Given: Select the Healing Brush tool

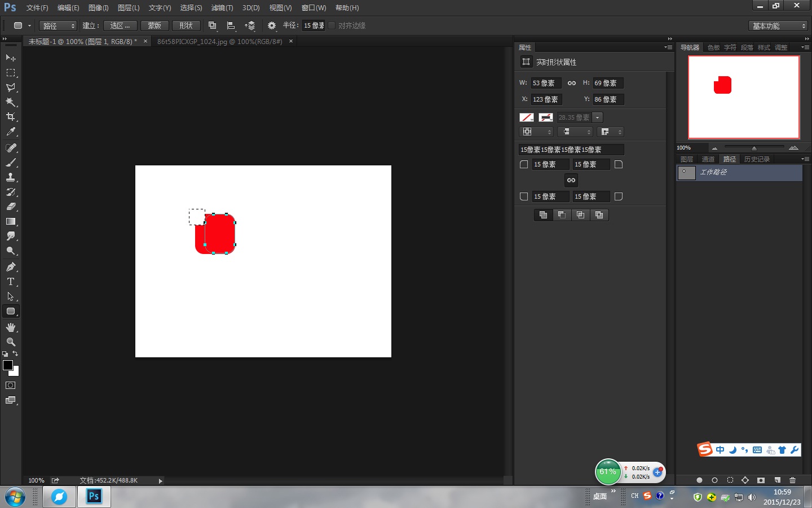Looking at the screenshot, I should pos(11,148).
